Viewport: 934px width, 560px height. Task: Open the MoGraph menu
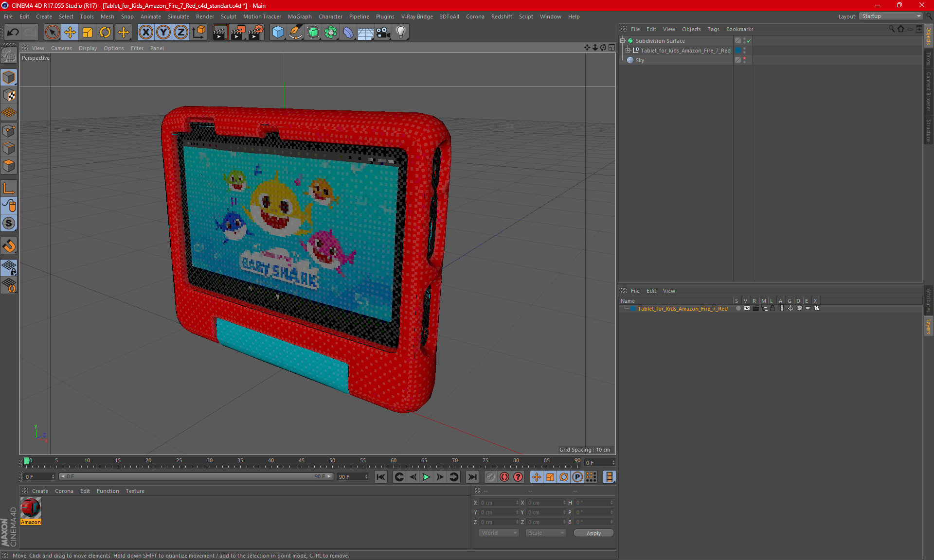[x=299, y=17]
